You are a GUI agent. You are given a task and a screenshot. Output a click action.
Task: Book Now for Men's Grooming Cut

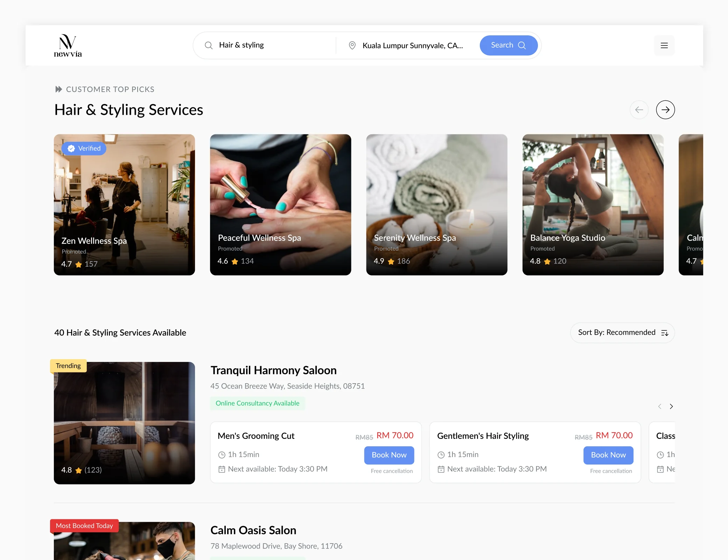(x=389, y=455)
